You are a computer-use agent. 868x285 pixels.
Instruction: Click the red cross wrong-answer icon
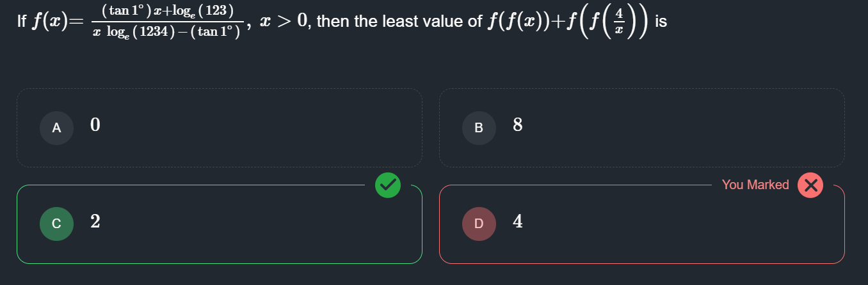tap(810, 185)
